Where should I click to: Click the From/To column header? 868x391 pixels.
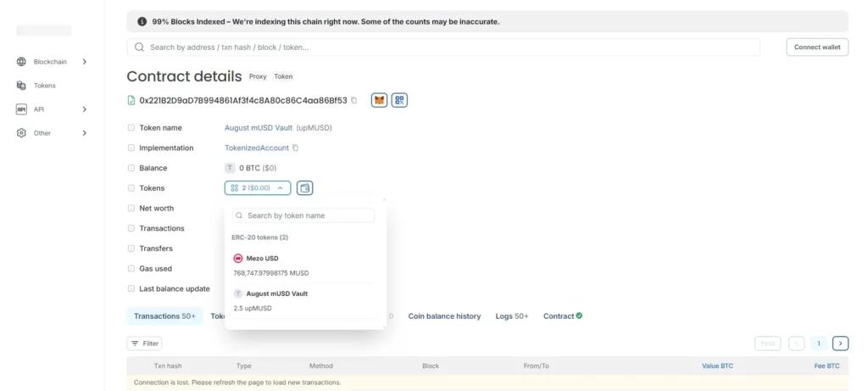[x=537, y=366]
